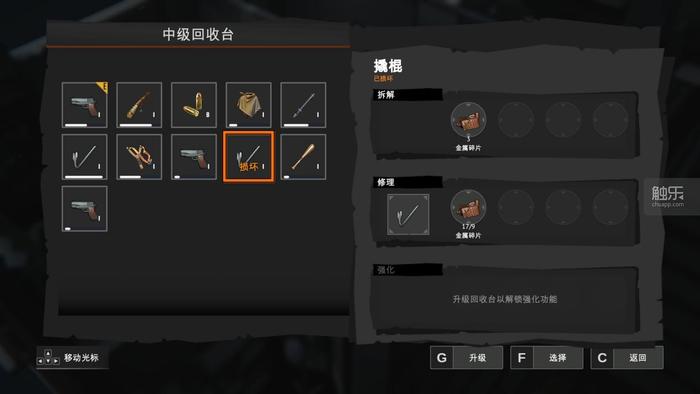The width and height of the screenshot is (700, 394).
Task: Select the wooden baseball bat item
Action: click(x=303, y=157)
